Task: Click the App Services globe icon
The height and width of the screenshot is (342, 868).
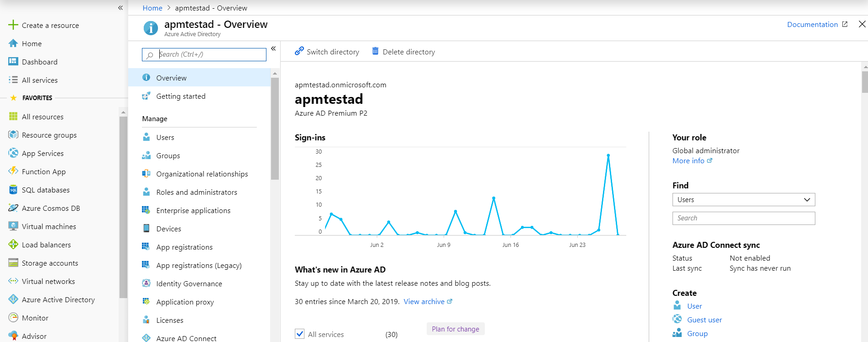Action: click(13, 153)
